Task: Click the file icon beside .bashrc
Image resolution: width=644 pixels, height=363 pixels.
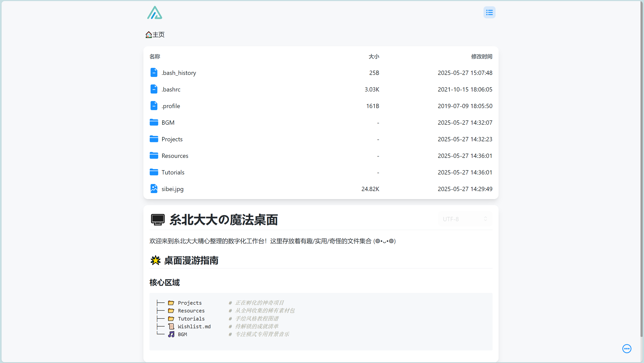Action: coord(154,89)
